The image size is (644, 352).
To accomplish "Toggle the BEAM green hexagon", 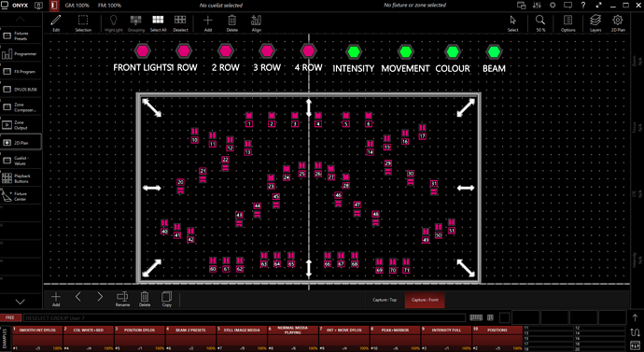I will click(494, 51).
